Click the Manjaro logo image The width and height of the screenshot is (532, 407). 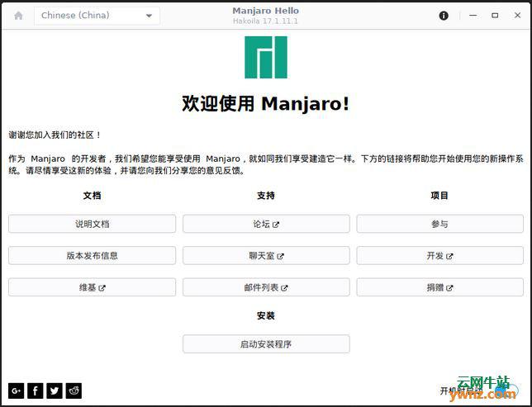pos(265,58)
